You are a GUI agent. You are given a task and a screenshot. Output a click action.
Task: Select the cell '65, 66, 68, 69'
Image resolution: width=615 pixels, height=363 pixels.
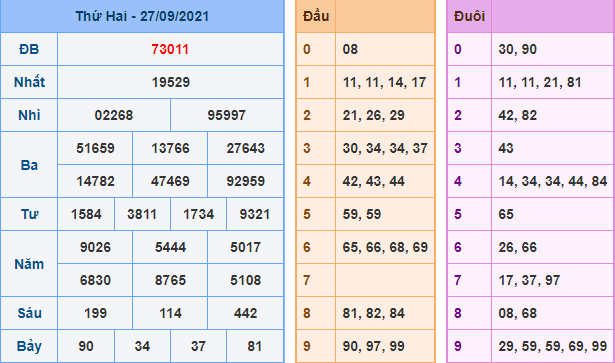[x=385, y=247]
